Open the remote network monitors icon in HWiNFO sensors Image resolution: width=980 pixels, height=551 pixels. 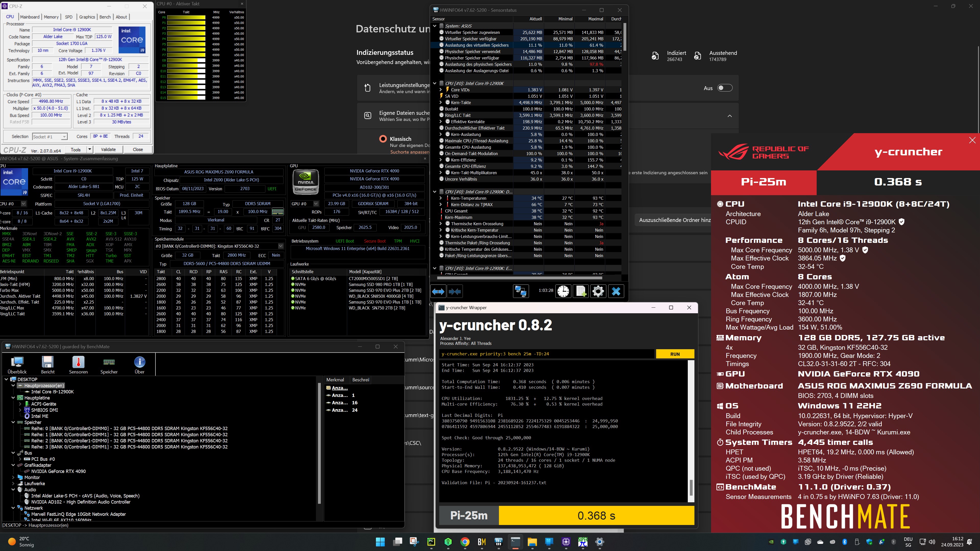coord(520,291)
